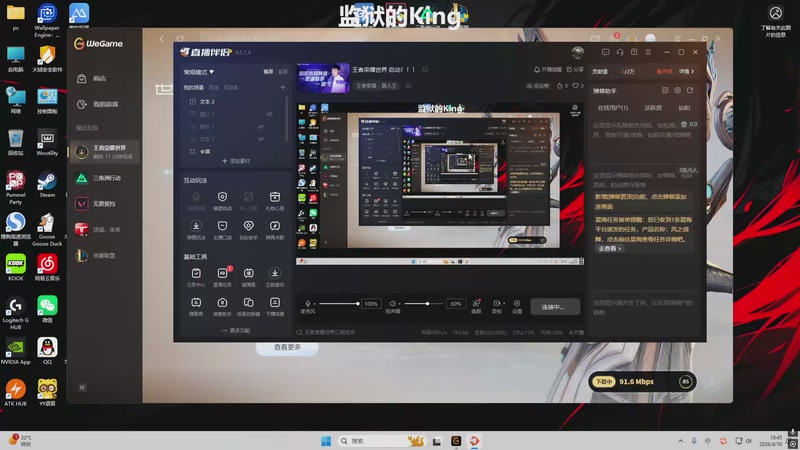The width and height of the screenshot is (800, 450).
Task: Click the microphone 100% value field
Action: pyautogui.click(x=371, y=304)
